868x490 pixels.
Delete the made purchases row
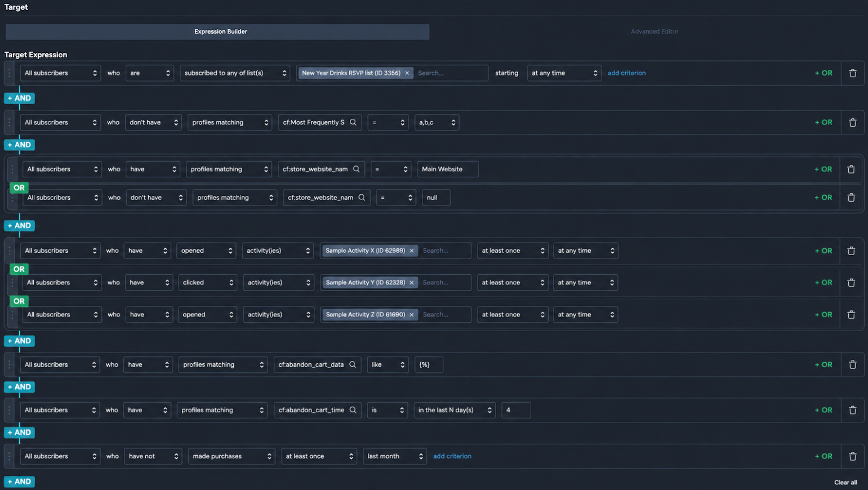pos(852,456)
